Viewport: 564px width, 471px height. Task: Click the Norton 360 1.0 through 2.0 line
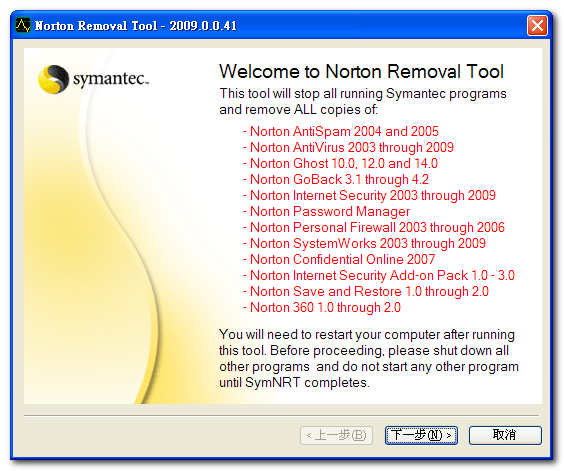tap(322, 307)
